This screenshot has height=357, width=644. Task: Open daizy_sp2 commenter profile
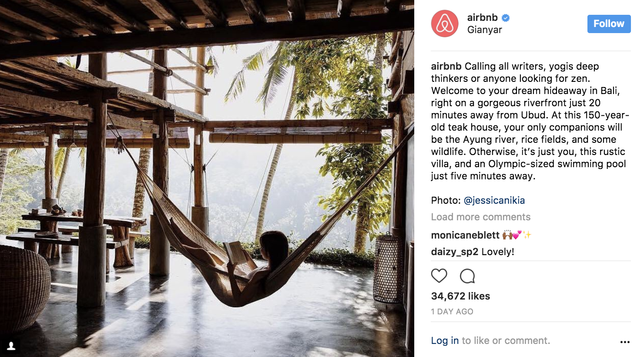tap(454, 252)
